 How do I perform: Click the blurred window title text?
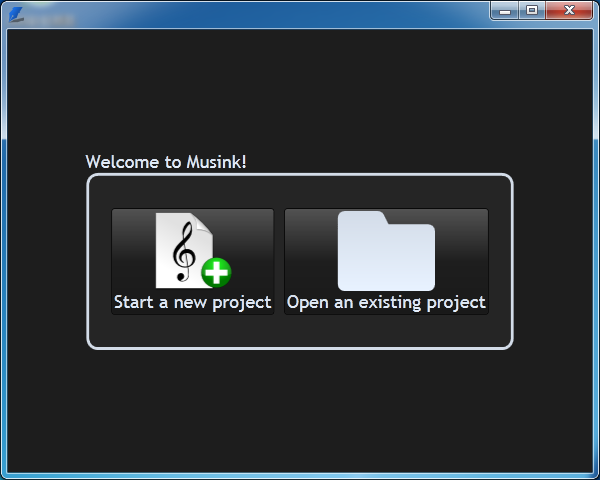[x=50, y=20]
